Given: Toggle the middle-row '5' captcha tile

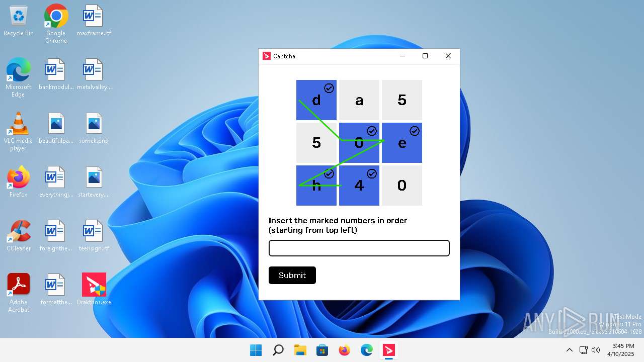Looking at the screenshot, I should pos(316,143).
